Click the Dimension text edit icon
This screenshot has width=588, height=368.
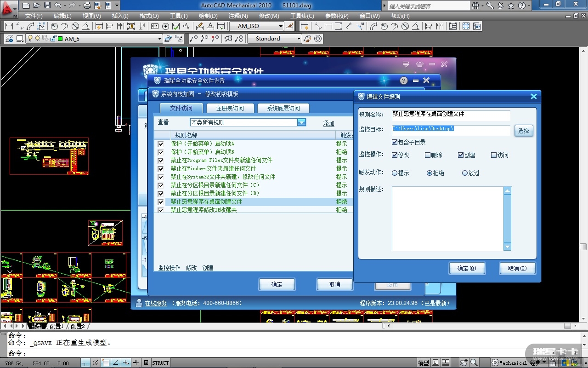(x=211, y=26)
